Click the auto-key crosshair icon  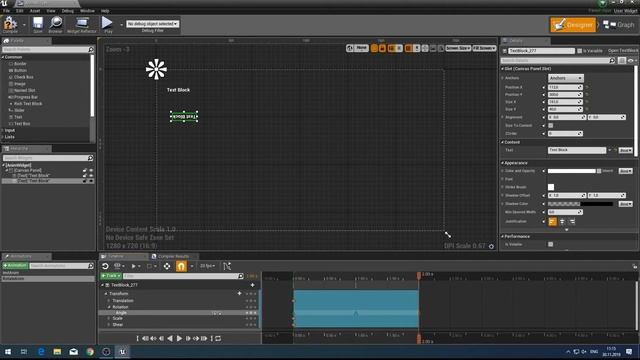(167, 266)
